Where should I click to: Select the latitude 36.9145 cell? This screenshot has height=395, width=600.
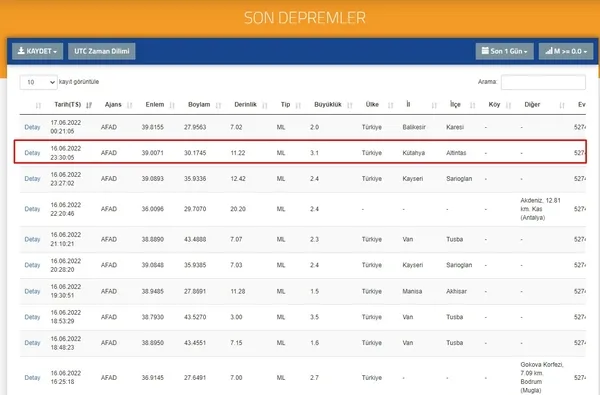153,377
